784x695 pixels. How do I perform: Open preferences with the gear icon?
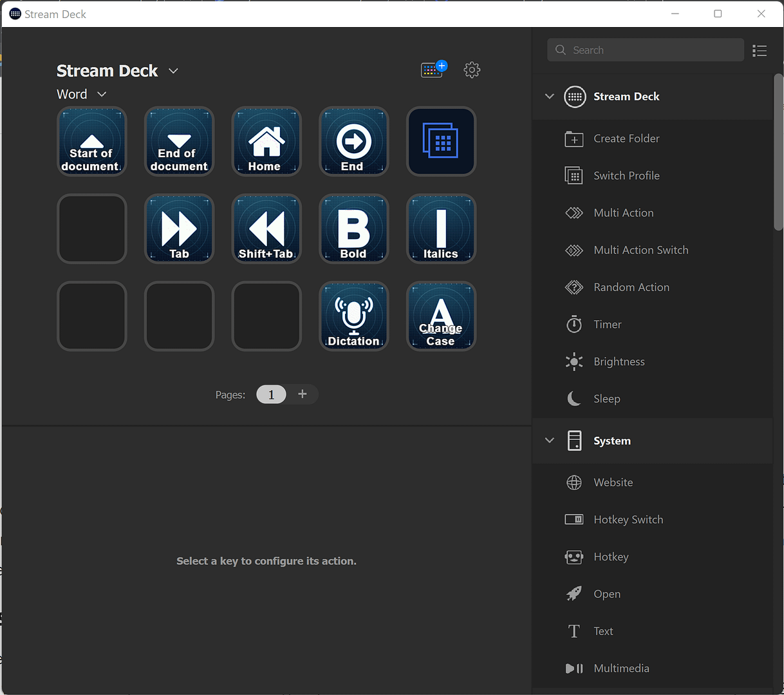[472, 70]
